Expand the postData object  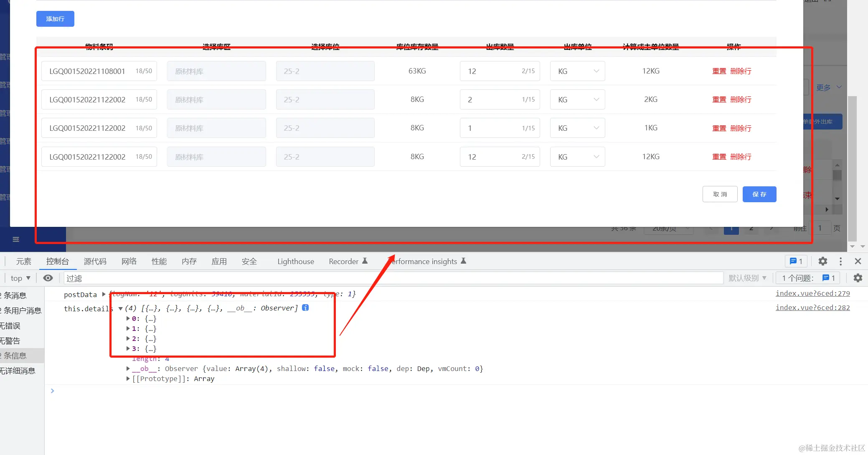pos(104,294)
